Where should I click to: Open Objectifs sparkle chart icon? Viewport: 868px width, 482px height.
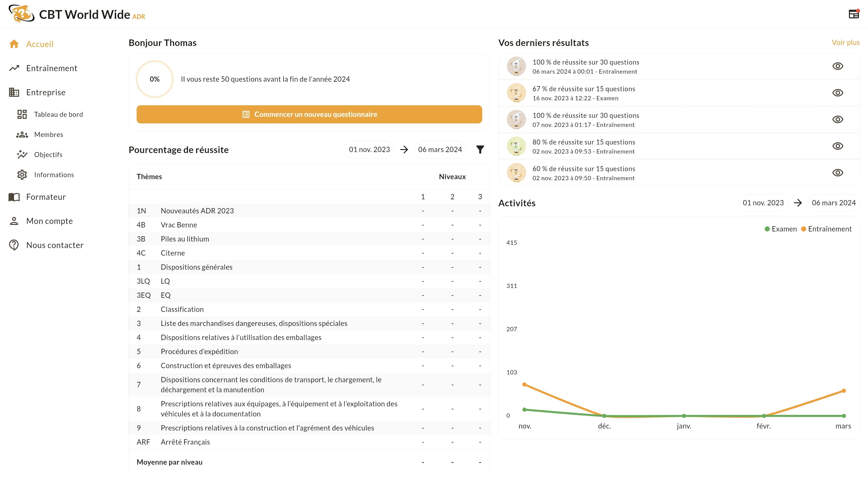coord(22,154)
